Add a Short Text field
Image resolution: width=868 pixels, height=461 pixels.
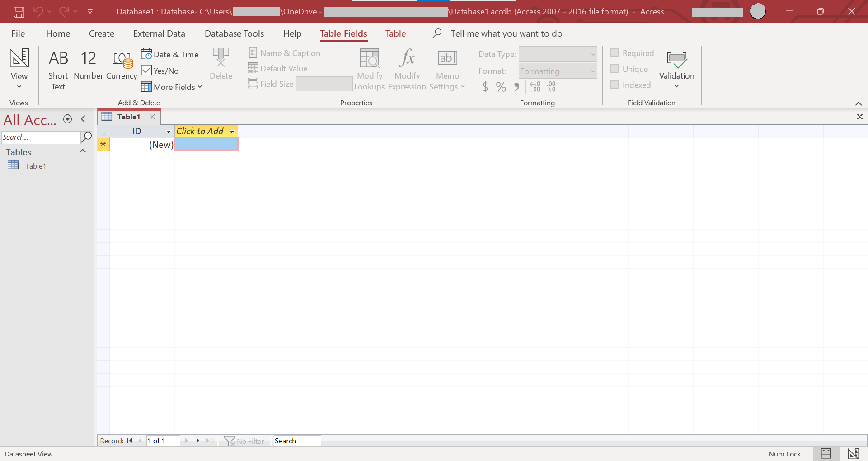pos(58,69)
